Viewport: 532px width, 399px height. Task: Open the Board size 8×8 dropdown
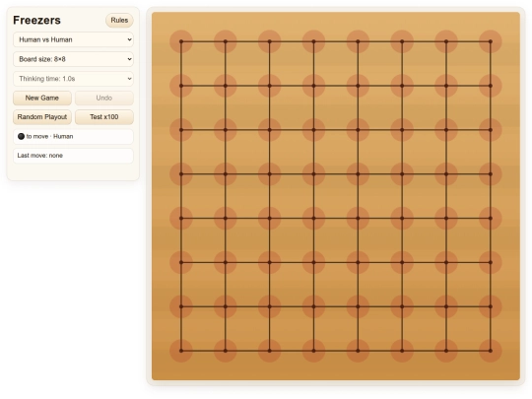click(x=73, y=59)
